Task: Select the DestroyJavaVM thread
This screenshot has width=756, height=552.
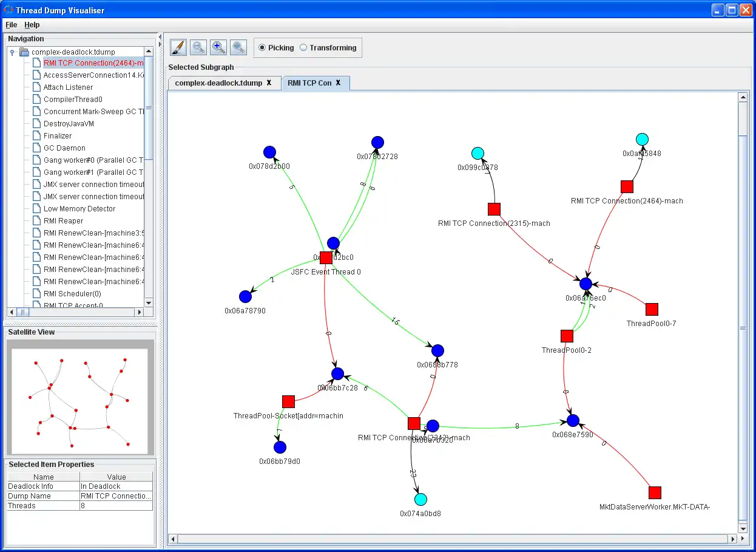Action: pyautogui.click(x=69, y=123)
